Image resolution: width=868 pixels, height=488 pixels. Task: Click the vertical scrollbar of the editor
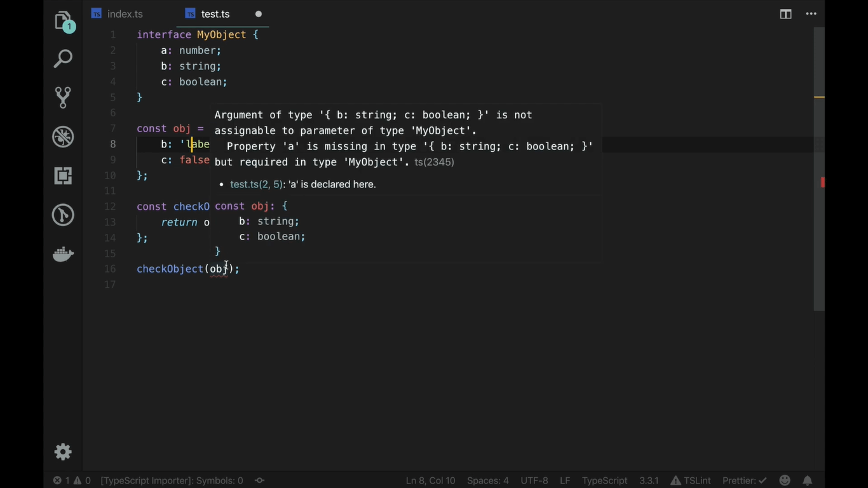[x=819, y=168]
